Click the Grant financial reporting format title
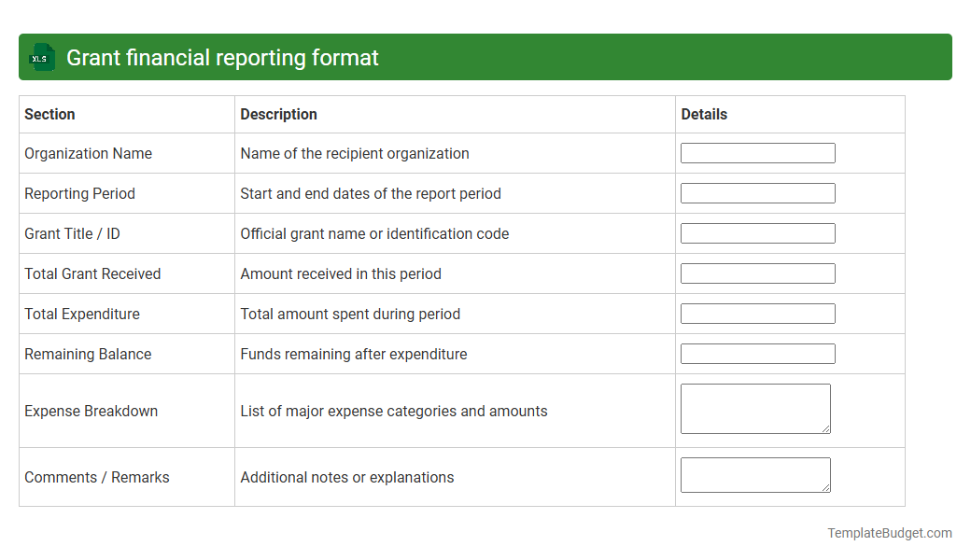Screen dimensions: 971x560 click(221, 57)
